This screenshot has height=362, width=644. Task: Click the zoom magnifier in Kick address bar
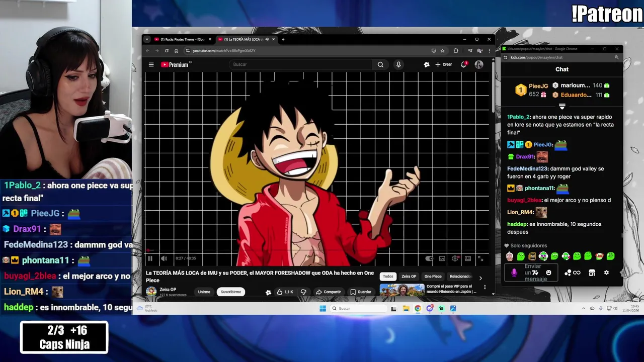point(616,57)
